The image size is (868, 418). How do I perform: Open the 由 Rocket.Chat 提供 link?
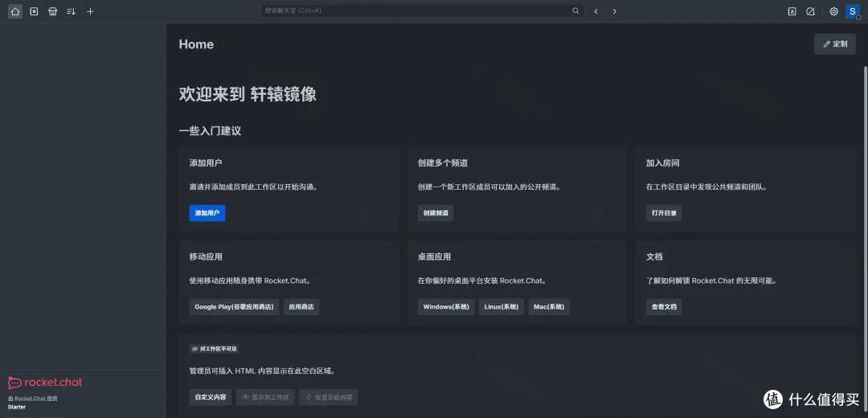point(33,398)
